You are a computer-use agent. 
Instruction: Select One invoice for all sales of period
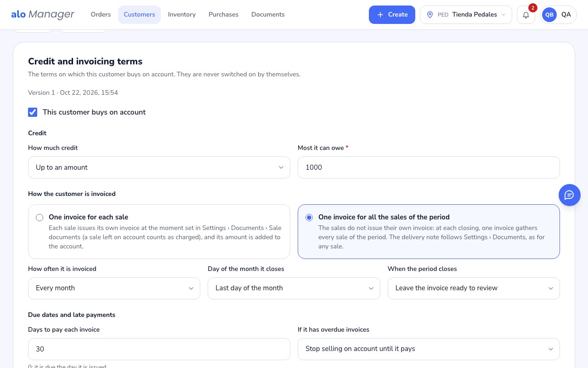(x=429, y=231)
